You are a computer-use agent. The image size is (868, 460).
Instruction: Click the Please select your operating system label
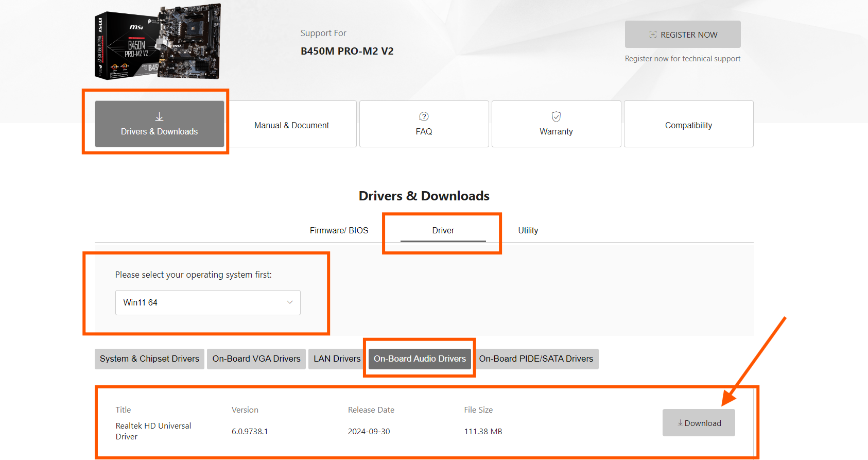click(x=194, y=275)
